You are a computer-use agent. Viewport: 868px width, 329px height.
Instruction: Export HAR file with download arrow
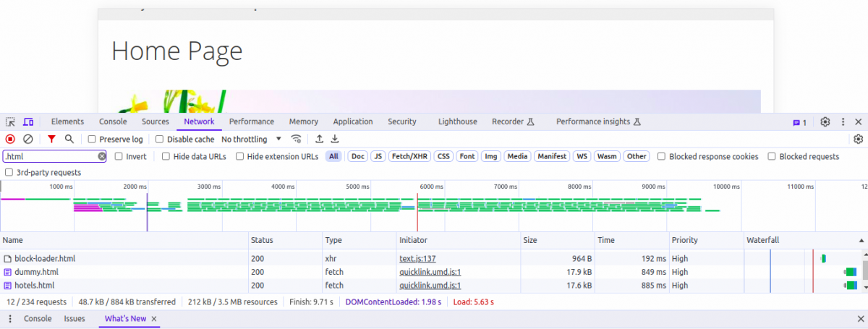pyautogui.click(x=335, y=139)
